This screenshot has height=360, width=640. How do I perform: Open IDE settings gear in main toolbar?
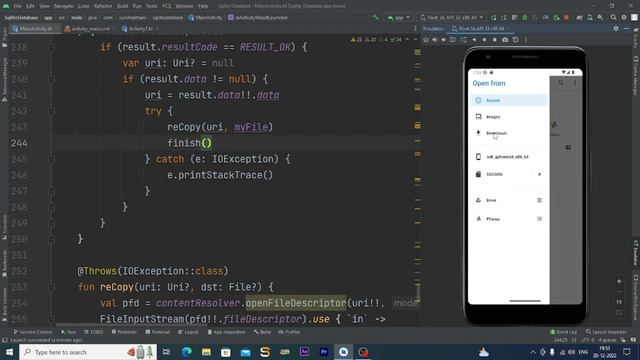pos(624,18)
